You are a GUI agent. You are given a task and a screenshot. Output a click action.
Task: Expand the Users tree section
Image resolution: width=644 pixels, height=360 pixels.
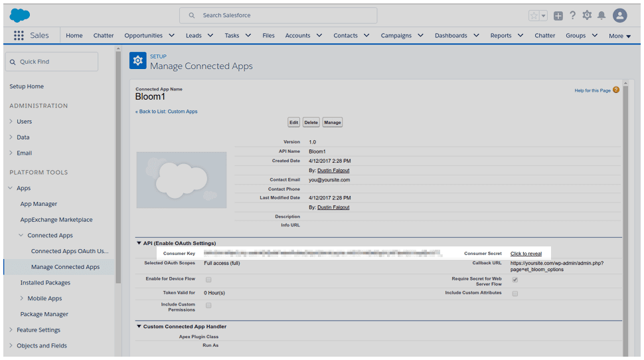(x=11, y=122)
